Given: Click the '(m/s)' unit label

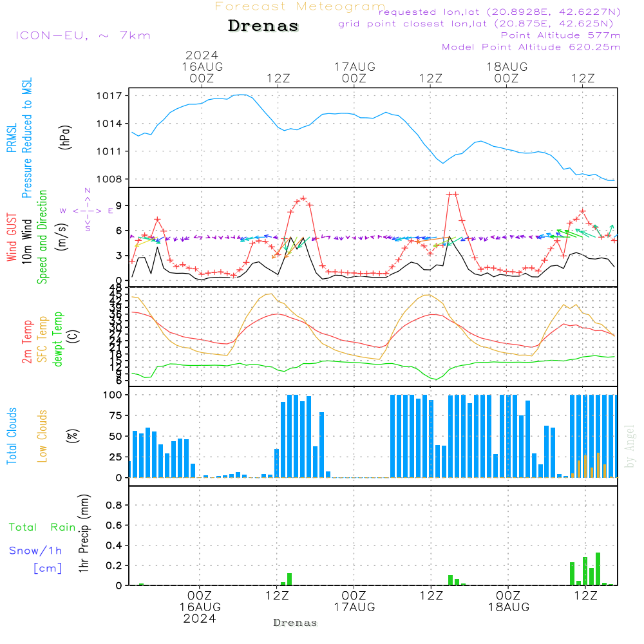Looking at the screenshot, I should (x=62, y=238).
